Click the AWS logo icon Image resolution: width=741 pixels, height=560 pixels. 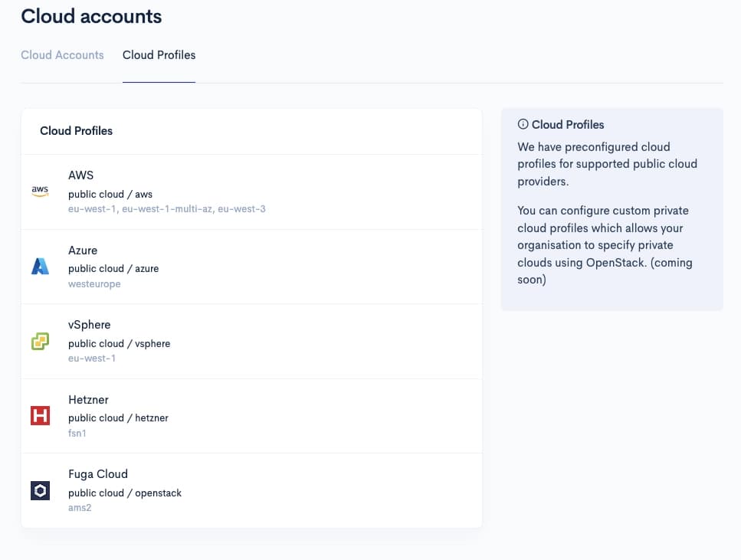(40, 192)
